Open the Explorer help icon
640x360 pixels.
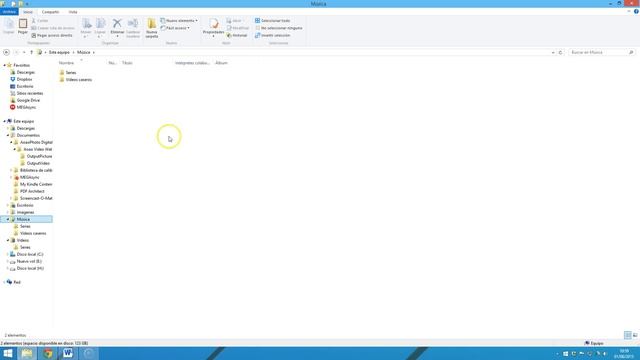coord(636,11)
